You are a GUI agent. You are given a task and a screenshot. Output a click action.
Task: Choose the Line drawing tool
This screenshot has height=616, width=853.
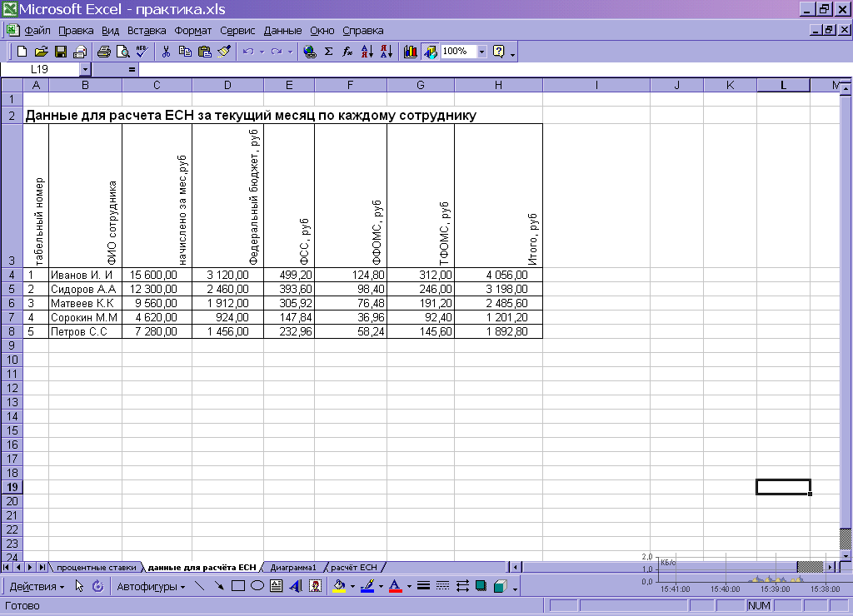click(x=200, y=586)
